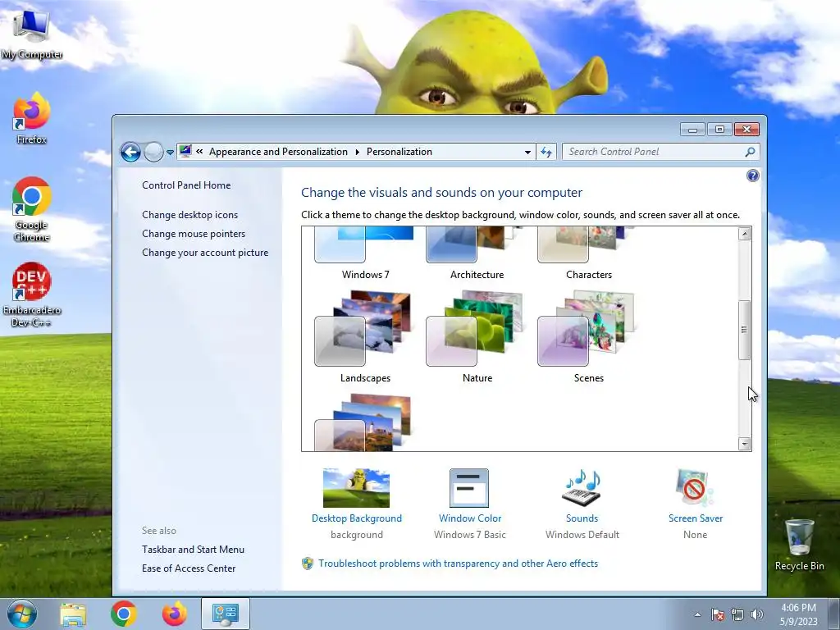Viewport: 840px width, 630px height.
Task: Open the Help question mark icon
Action: (752, 176)
